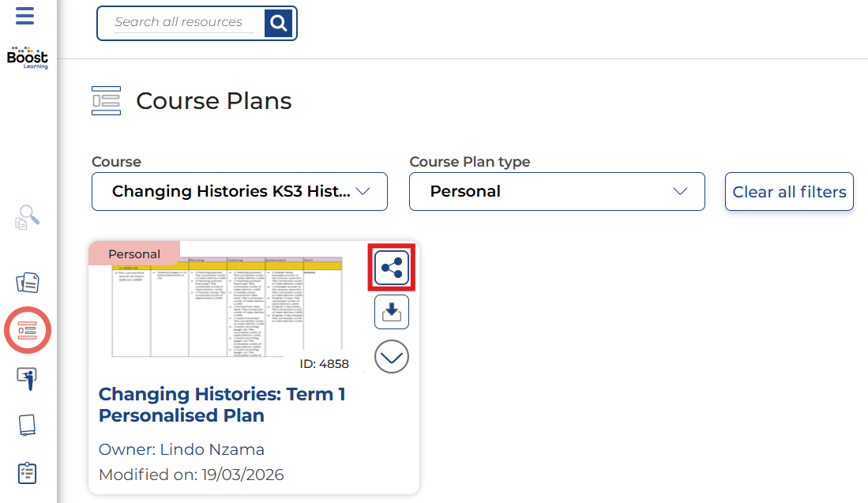Screen dimensions: 868x503
Task: Download the Changing Histories course plan
Action: pyautogui.click(x=392, y=313)
